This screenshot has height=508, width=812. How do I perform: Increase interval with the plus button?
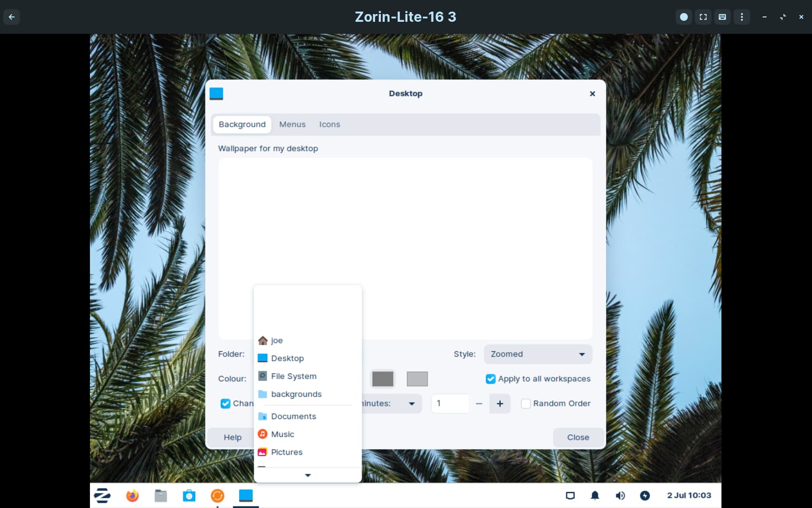(500, 403)
